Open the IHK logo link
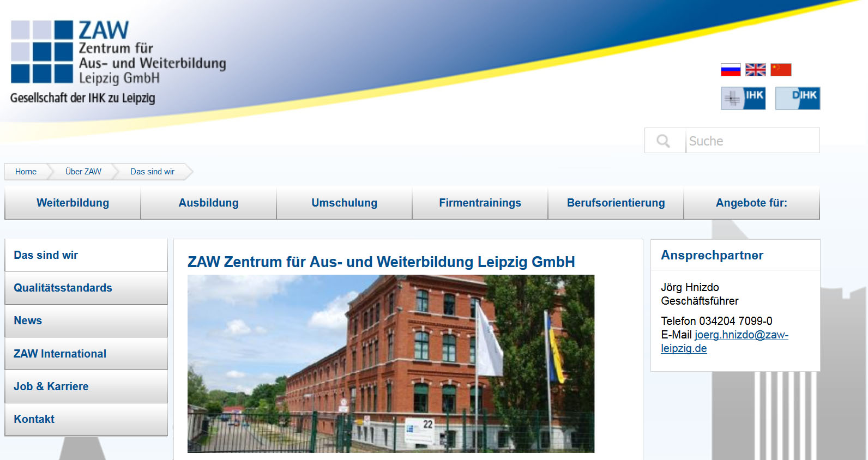Screen dimensions: 868x460 [x=743, y=99]
